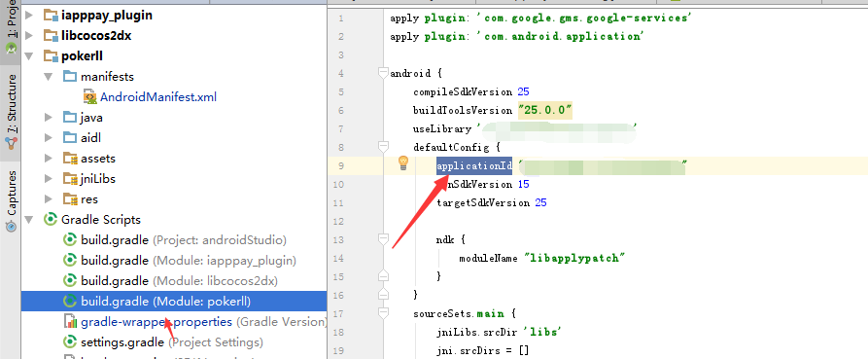The image size is (868, 359).
Task: Click the res folder icon
Action: click(x=70, y=198)
